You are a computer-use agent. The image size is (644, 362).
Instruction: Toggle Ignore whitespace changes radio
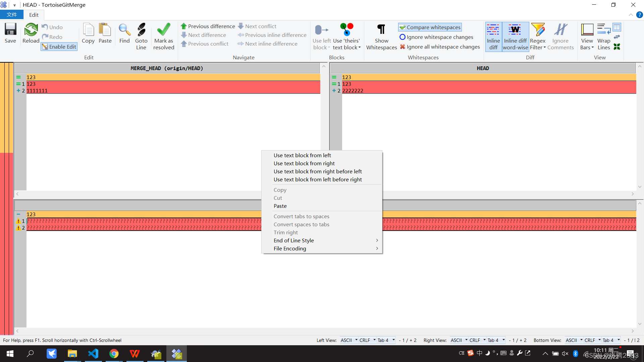403,37
